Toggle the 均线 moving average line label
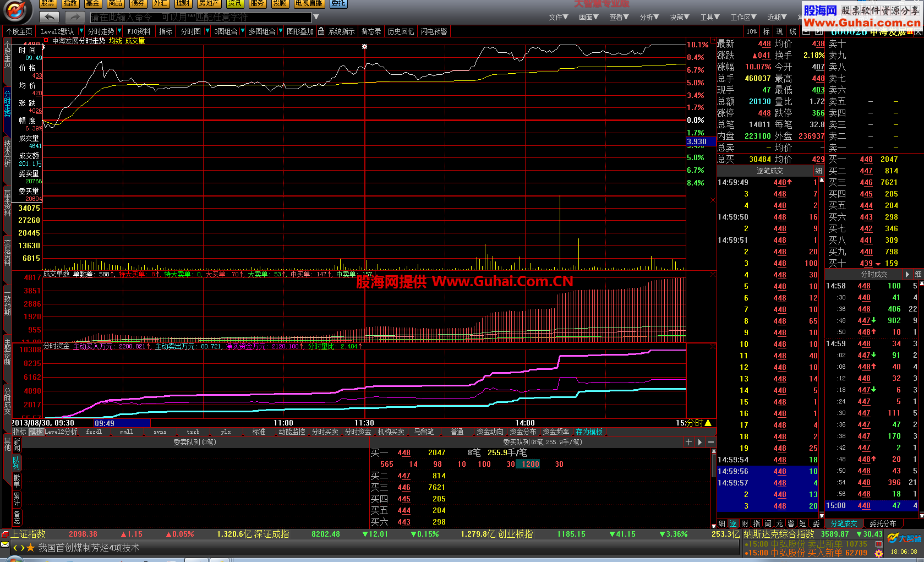The width and height of the screenshot is (924, 562). pyautogui.click(x=115, y=41)
